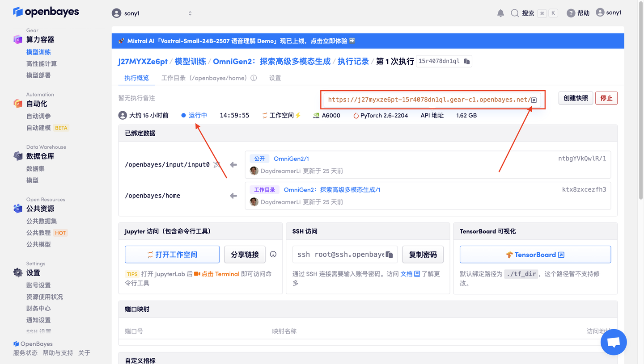The width and height of the screenshot is (644, 364).
Task: Click 服务状态 footer link
Action: 25,353
